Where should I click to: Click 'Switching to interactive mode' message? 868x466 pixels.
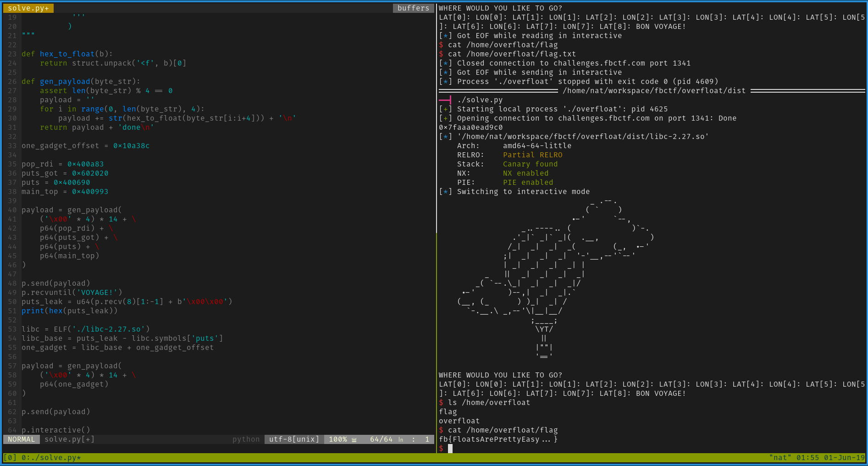(x=523, y=192)
